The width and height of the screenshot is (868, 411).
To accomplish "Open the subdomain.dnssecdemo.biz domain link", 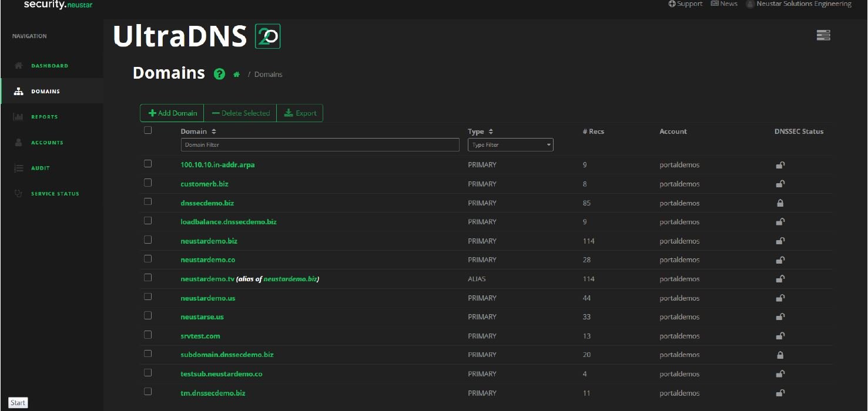I will (227, 355).
